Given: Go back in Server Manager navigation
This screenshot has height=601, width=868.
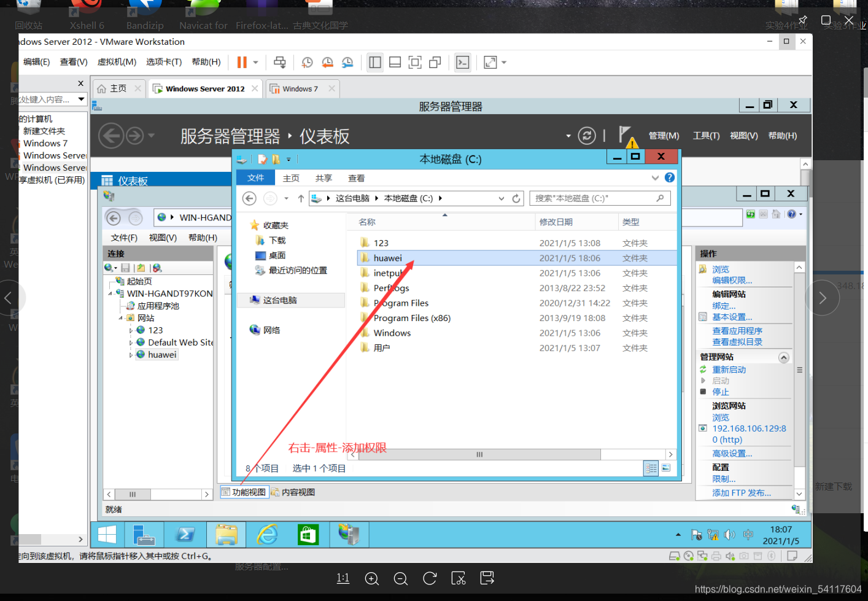Looking at the screenshot, I should (111, 136).
